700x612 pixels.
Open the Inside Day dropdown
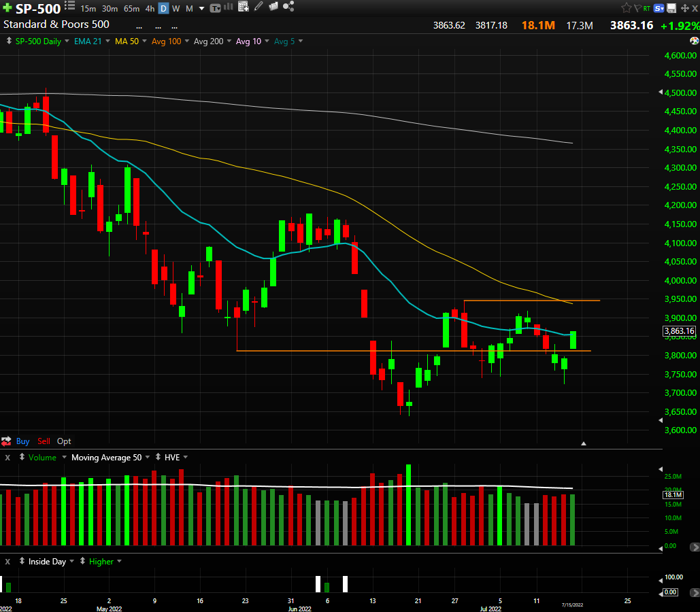(71, 561)
